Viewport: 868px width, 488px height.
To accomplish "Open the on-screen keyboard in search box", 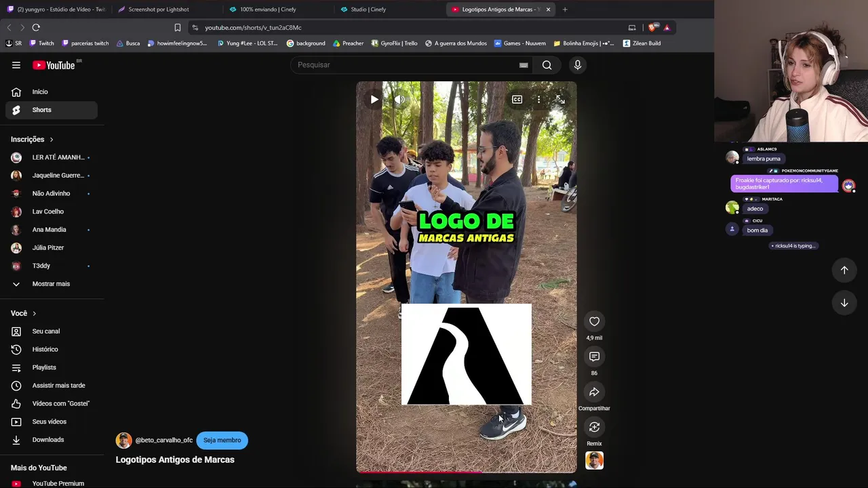I will pyautogui.click(x=524, y=65).
